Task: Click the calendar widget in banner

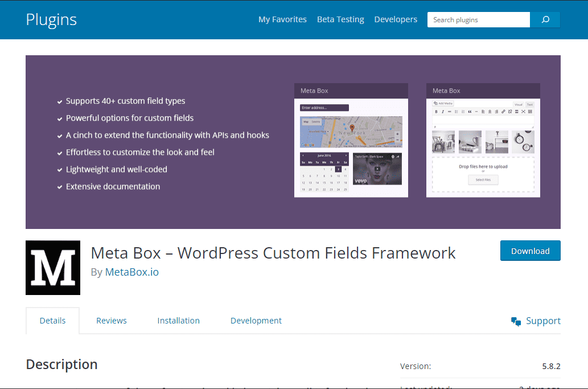Action: pos(324,172)
